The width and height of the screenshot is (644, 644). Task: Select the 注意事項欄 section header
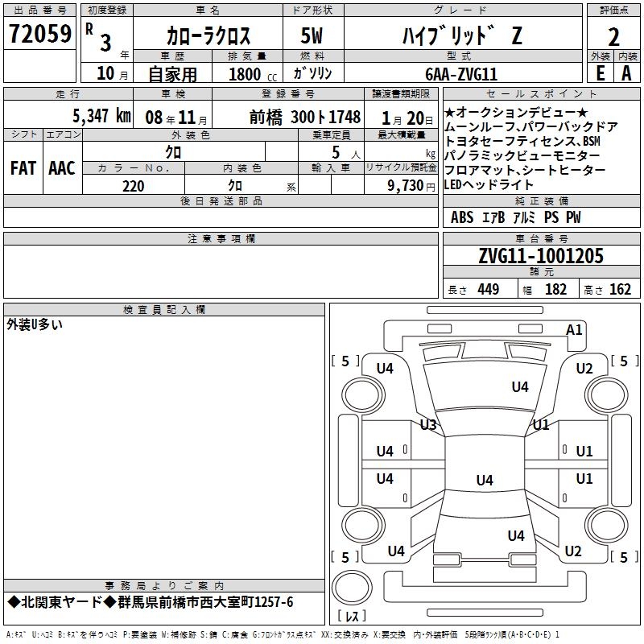coord(221,238)
